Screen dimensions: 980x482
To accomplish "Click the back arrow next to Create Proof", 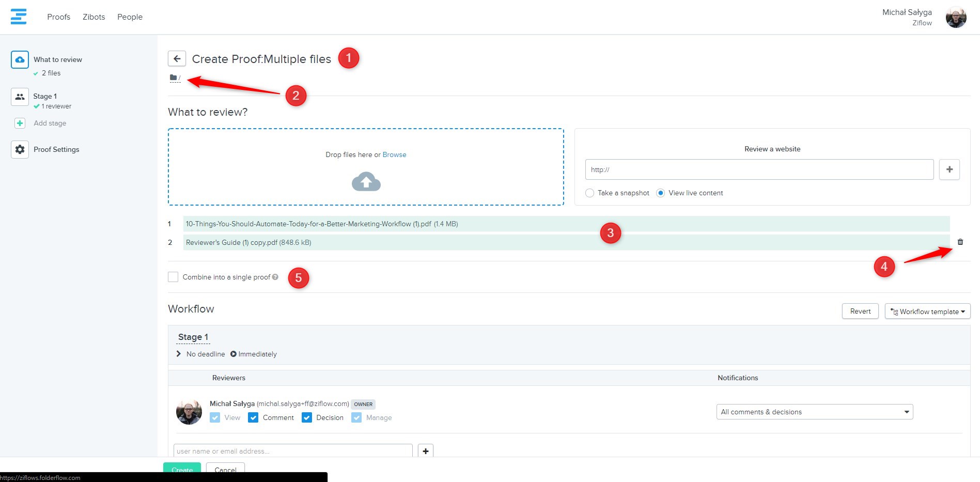I will coord(177,58).
